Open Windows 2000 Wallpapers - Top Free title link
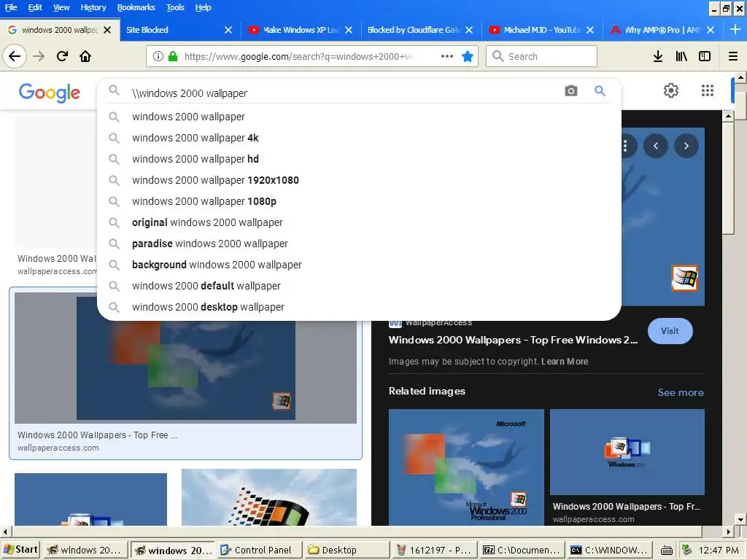Screen dimensions: 747x560 tap(513, 340)
